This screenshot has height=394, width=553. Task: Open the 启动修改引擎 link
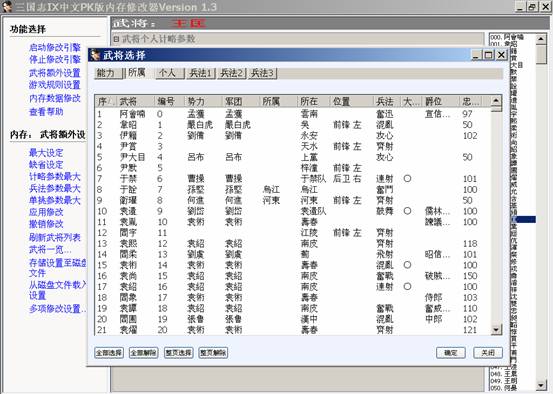[55, 47]
